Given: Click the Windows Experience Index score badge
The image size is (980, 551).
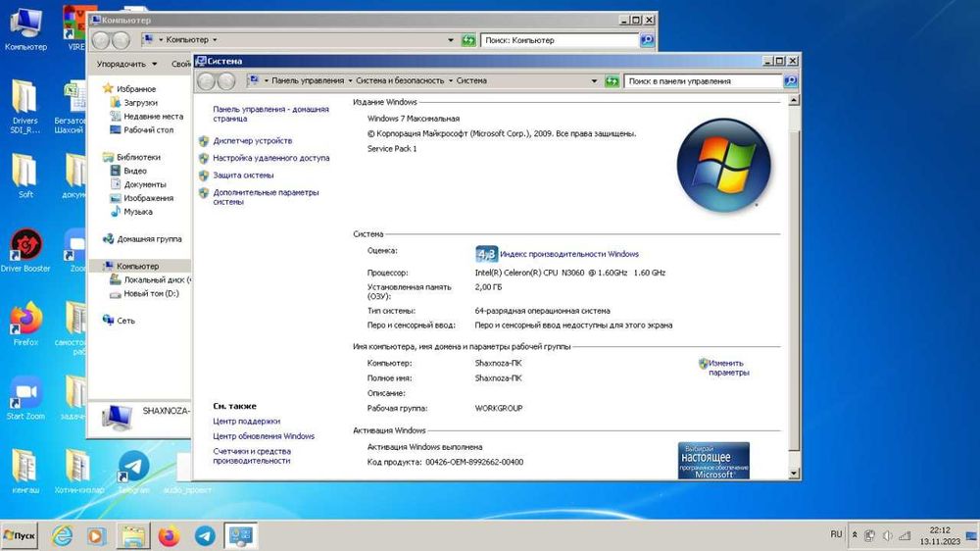Looking at the screenshot, I should [x=486, y=253].
